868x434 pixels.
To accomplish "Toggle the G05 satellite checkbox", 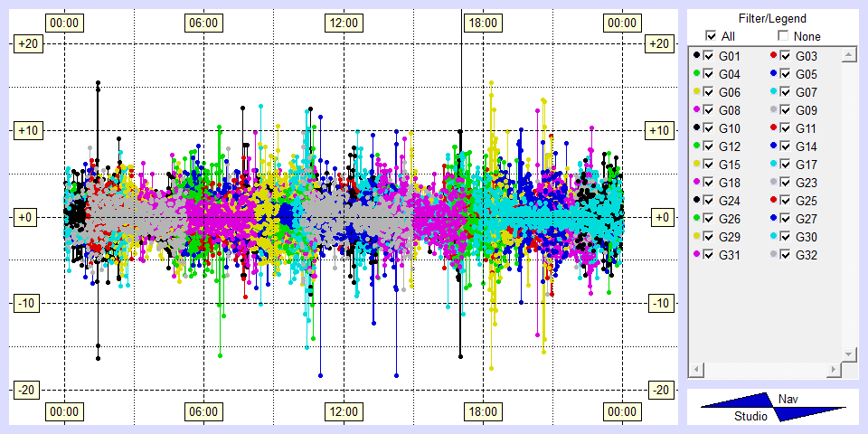I will click(x=785, y=74).
